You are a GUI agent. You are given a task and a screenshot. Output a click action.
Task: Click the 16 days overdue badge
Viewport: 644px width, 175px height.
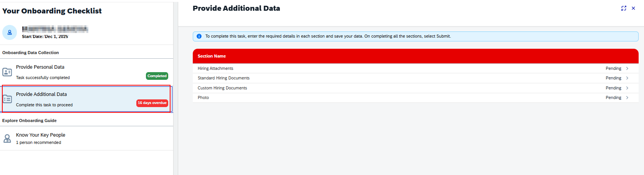click(152, 103)
